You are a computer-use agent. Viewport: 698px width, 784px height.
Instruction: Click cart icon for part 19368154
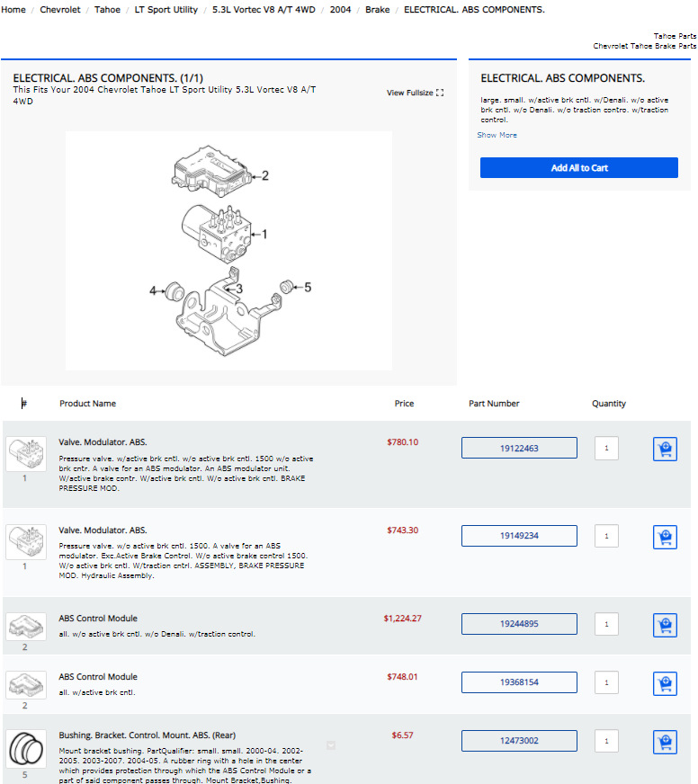[x=665, y=683]
